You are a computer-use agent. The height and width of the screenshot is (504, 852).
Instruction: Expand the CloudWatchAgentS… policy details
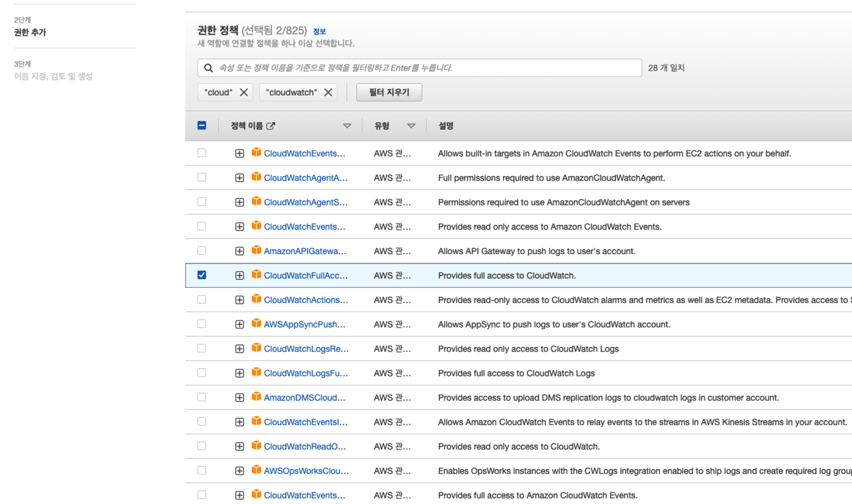[240, 202]
